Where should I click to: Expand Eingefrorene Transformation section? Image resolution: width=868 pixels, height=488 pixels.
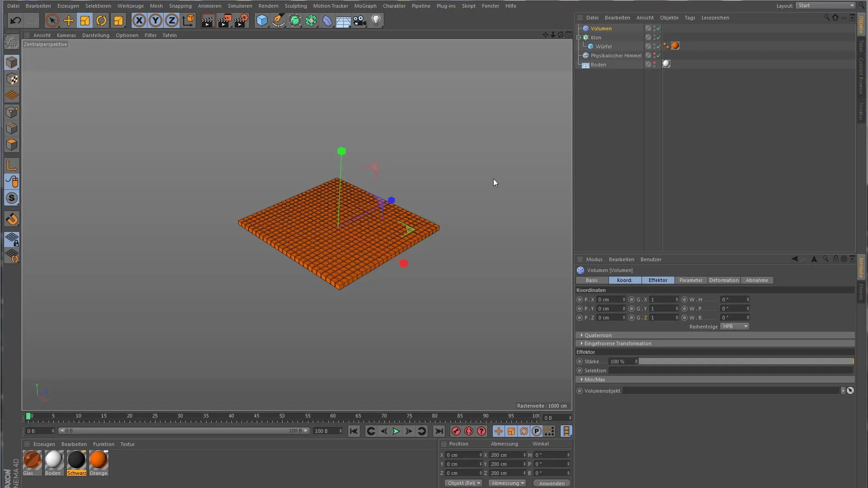(x=617, y=343)
